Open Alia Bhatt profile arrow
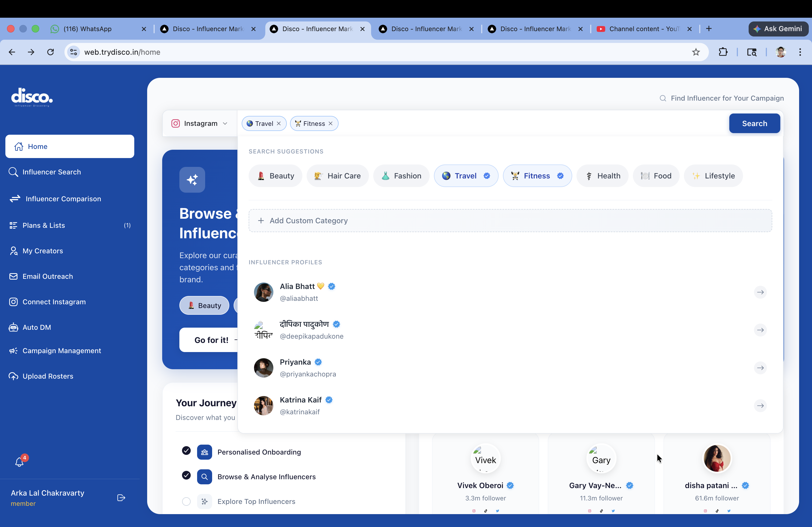 (760, 292)
